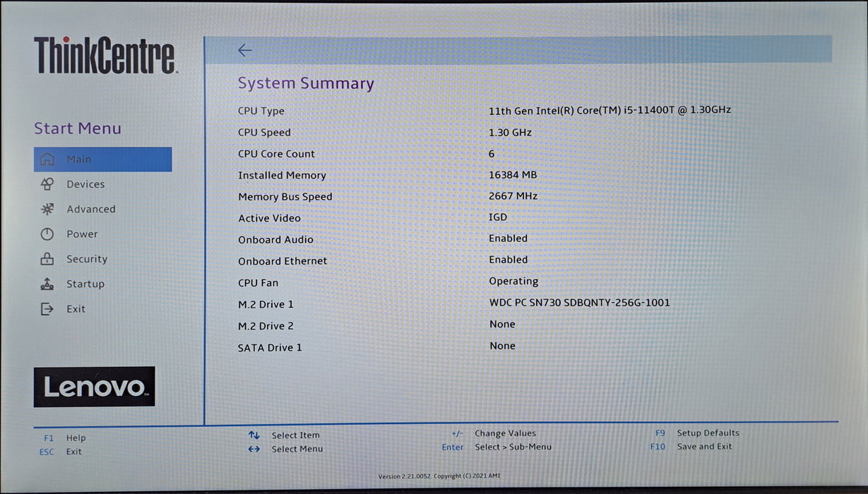Click F9 Setup Defaults

coord(697,433)
